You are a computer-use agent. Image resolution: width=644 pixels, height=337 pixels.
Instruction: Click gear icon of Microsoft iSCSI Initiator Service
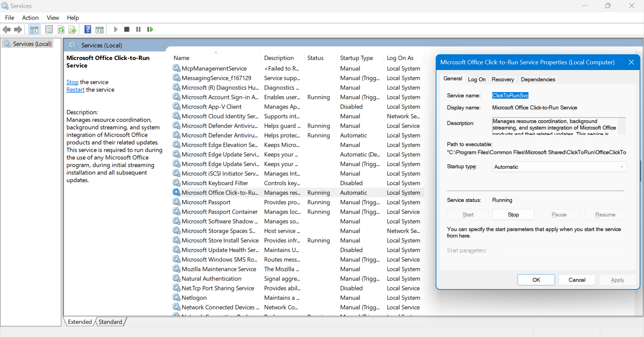coord(176,174)
